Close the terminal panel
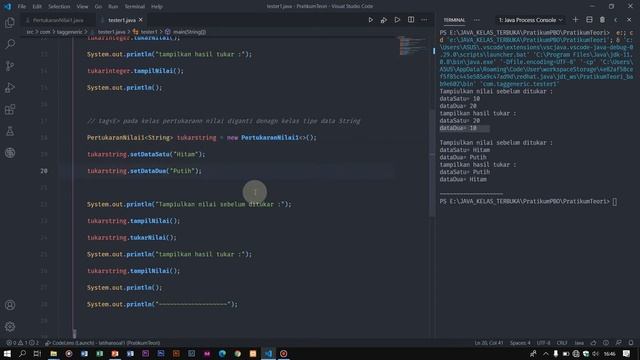Viewport: 640px width, 360px height. tap(629, 20)
